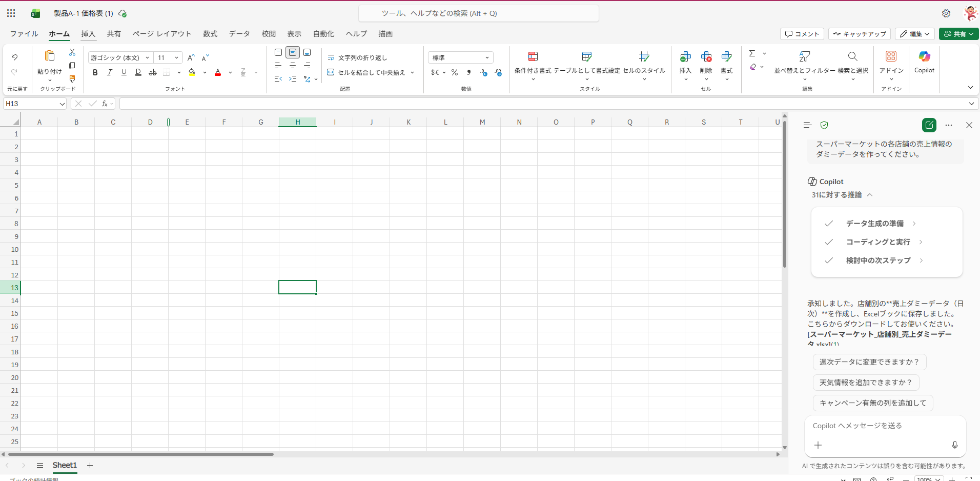Click suggestion 天気情報を追加できますか？
This screenshot has width=980, height=481.
pos(865,383)
